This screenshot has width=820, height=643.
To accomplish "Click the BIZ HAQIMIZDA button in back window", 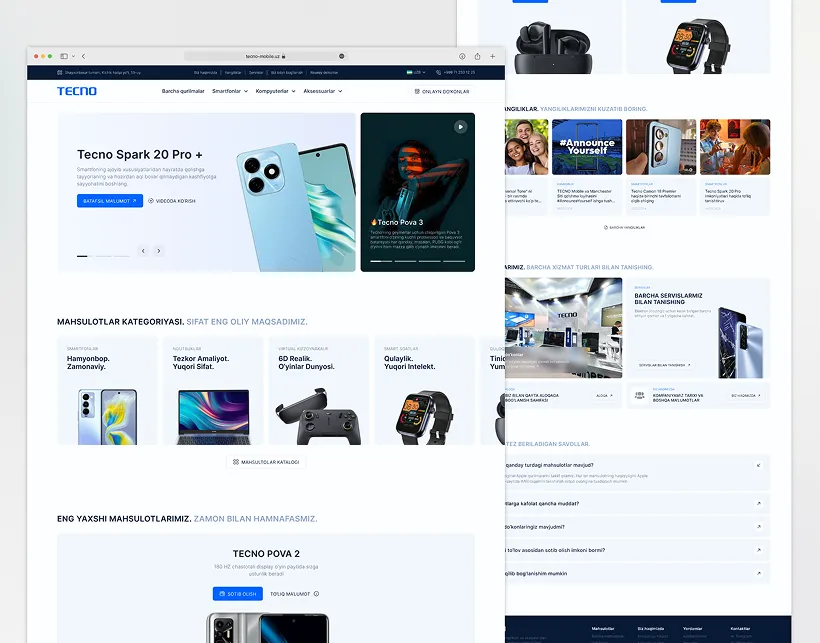I will click(x=746, y=396).
